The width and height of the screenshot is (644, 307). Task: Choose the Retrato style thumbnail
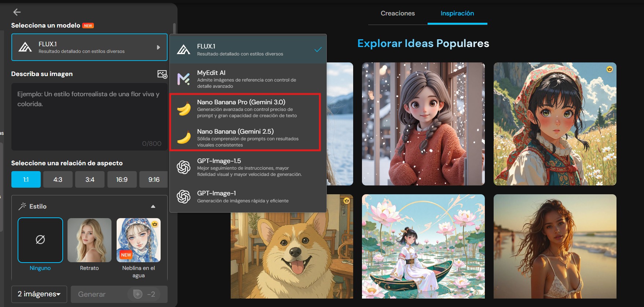click(89, 240)
